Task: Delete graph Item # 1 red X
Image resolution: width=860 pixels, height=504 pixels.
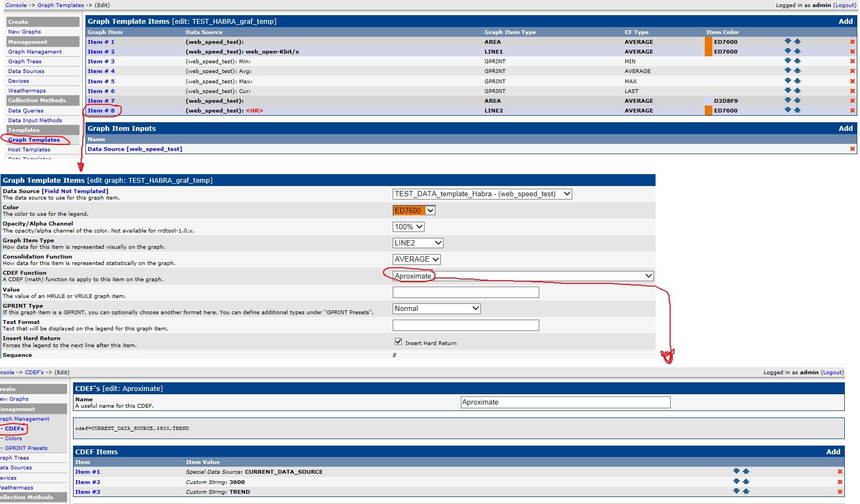Action: point(852,42)
